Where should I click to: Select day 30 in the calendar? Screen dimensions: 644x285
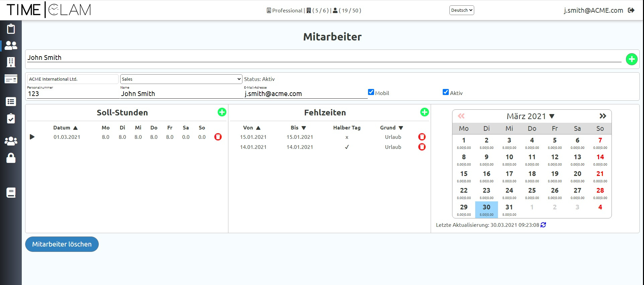point(487,210)
